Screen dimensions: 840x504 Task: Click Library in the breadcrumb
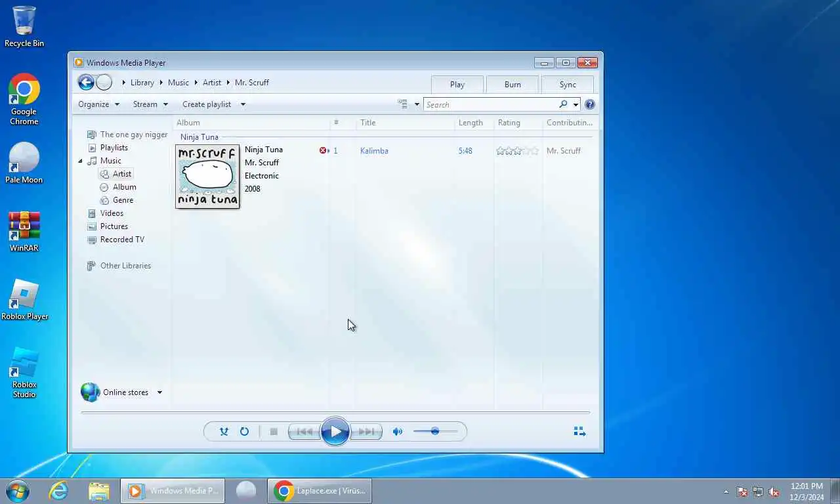coord(142,83)
